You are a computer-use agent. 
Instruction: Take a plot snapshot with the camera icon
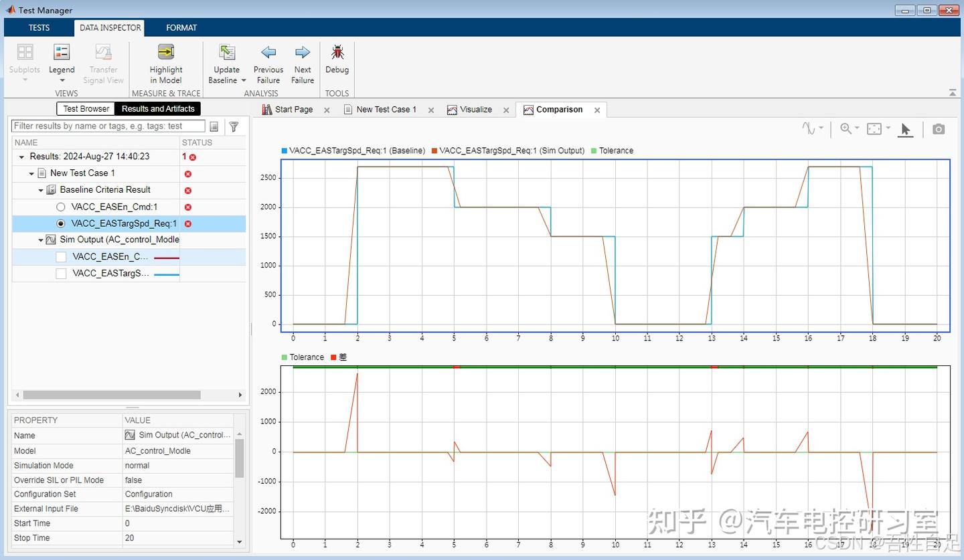[x=939, y=128]
